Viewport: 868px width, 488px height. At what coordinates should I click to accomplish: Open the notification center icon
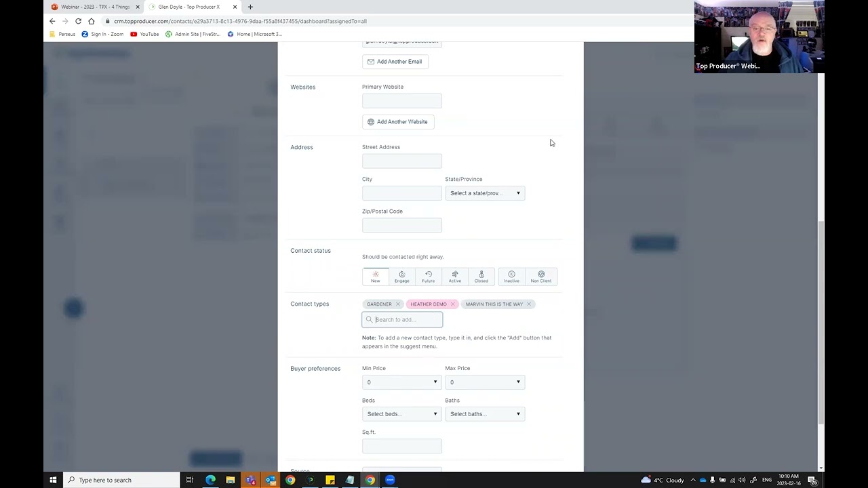(812, 480)
